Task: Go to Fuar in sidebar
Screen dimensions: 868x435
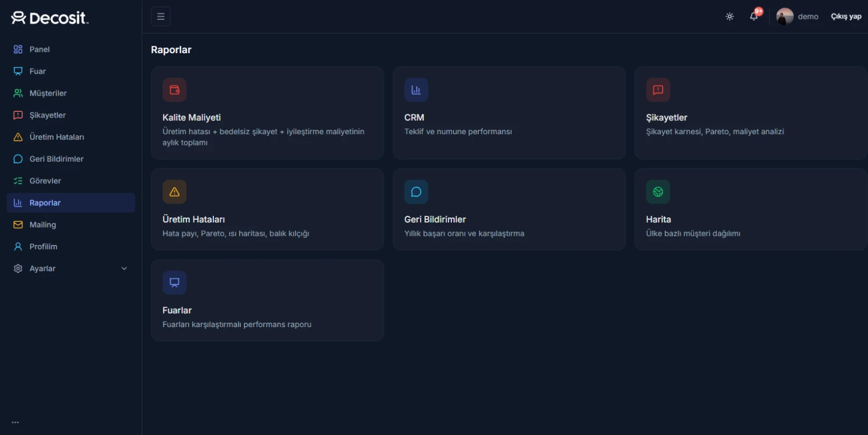Action: click(x=71, y=71)
